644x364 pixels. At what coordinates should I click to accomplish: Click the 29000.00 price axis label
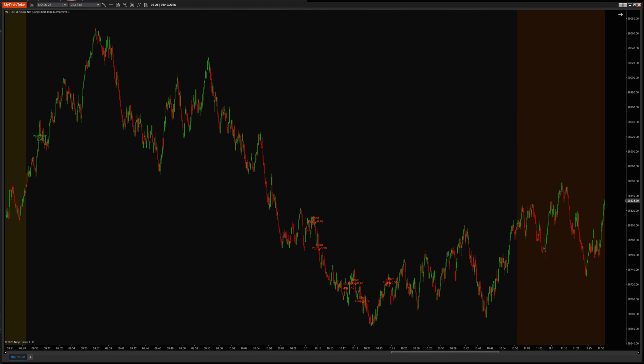coord(633,78)
